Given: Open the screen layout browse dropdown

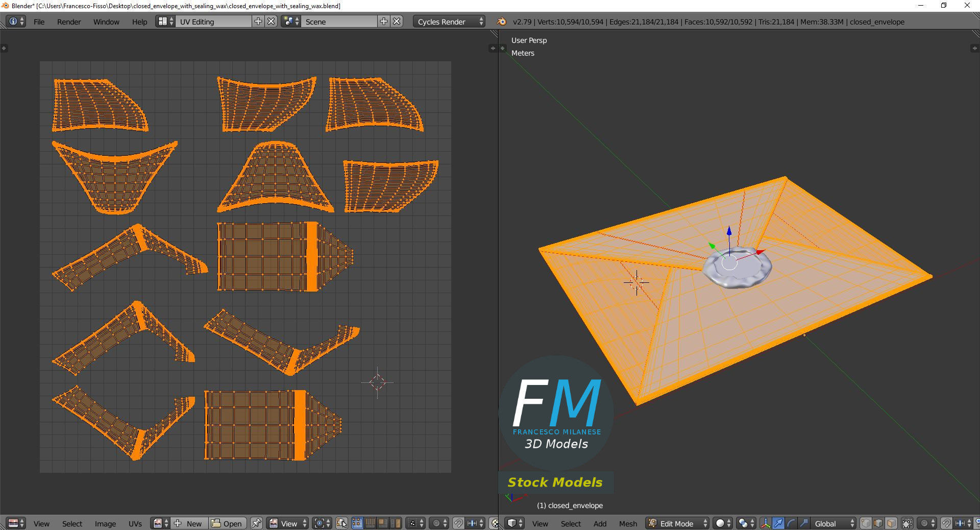Looking at the screenshot, I should point(165,21).
